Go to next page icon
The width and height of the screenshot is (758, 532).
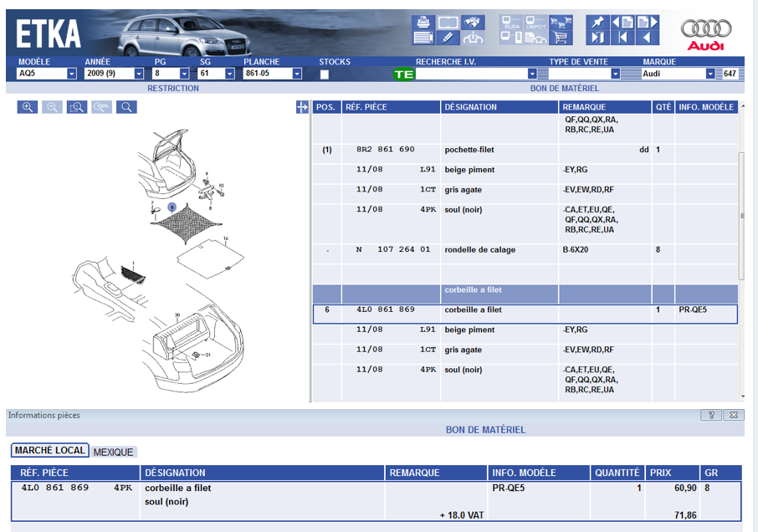[x=646, y=23]
